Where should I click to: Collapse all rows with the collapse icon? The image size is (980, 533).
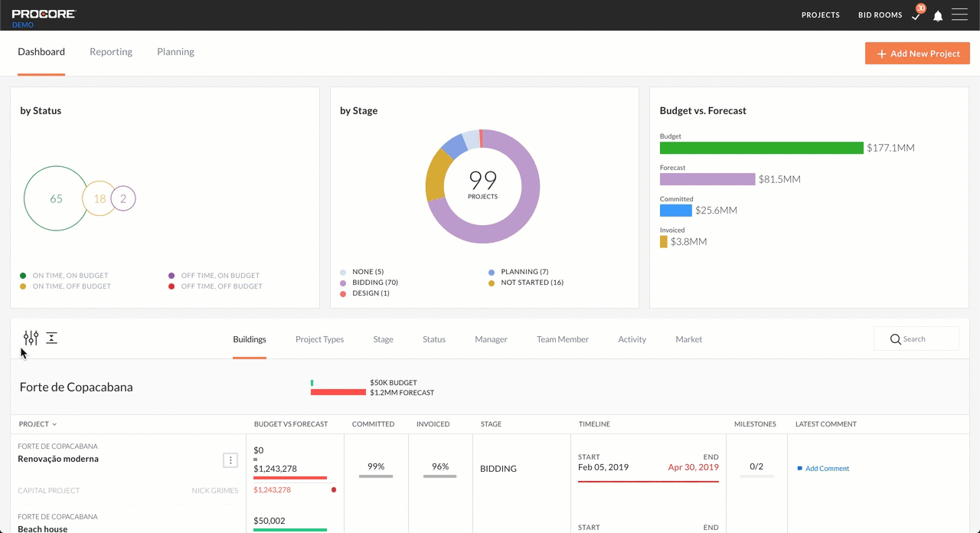point(51,337)
